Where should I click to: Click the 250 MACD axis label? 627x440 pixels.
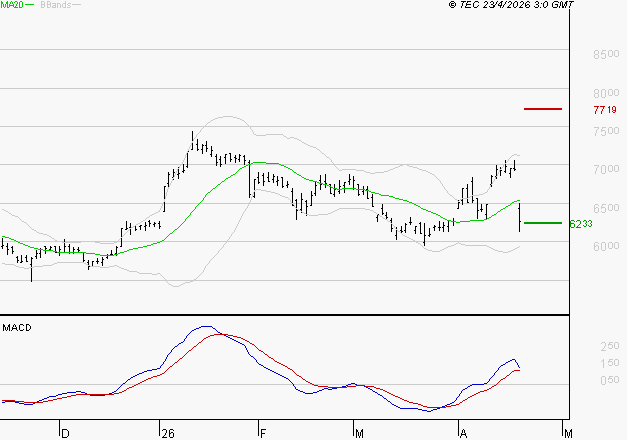610,346
